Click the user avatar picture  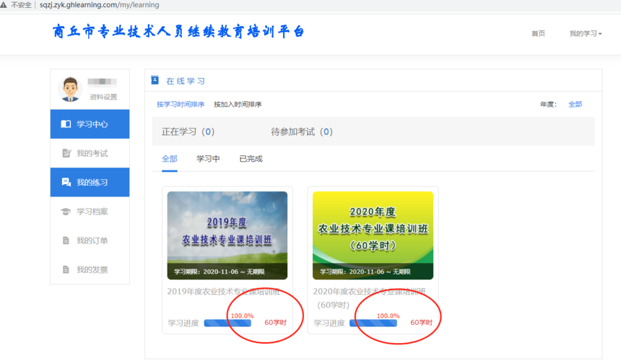pos(70,89)
